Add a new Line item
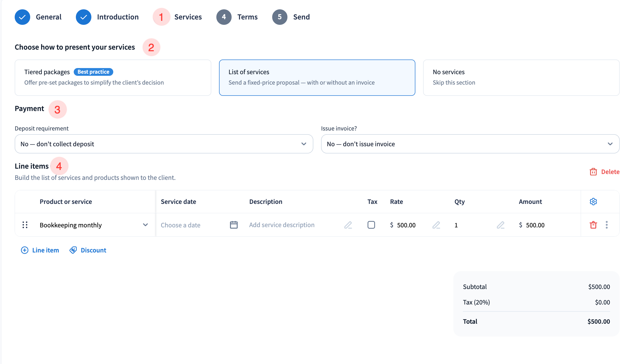The width and height of the screenshot is (632, 364). 40,250
